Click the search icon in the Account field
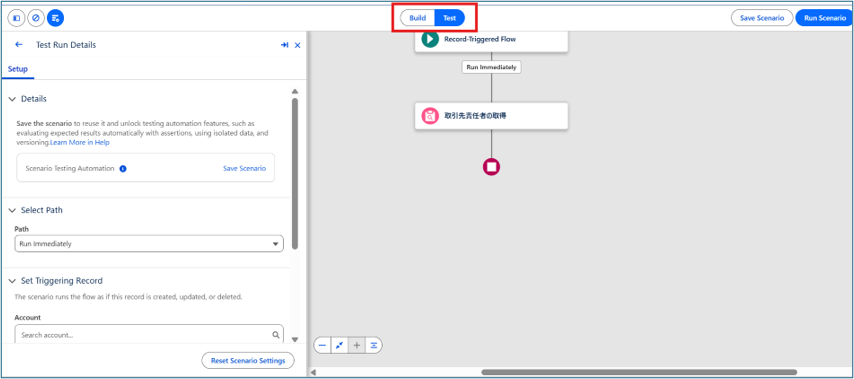 pos(276,335)
